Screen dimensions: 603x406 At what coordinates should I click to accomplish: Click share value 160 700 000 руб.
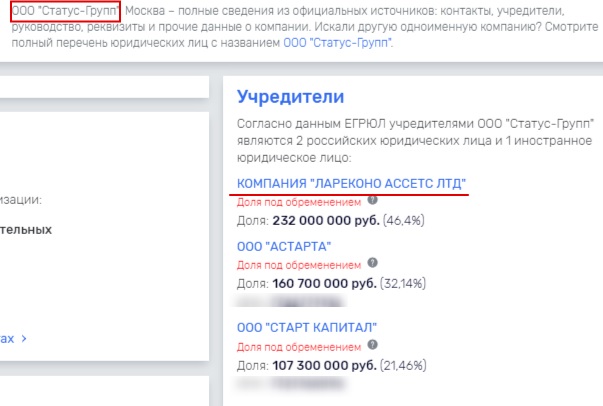click(324, 284)
